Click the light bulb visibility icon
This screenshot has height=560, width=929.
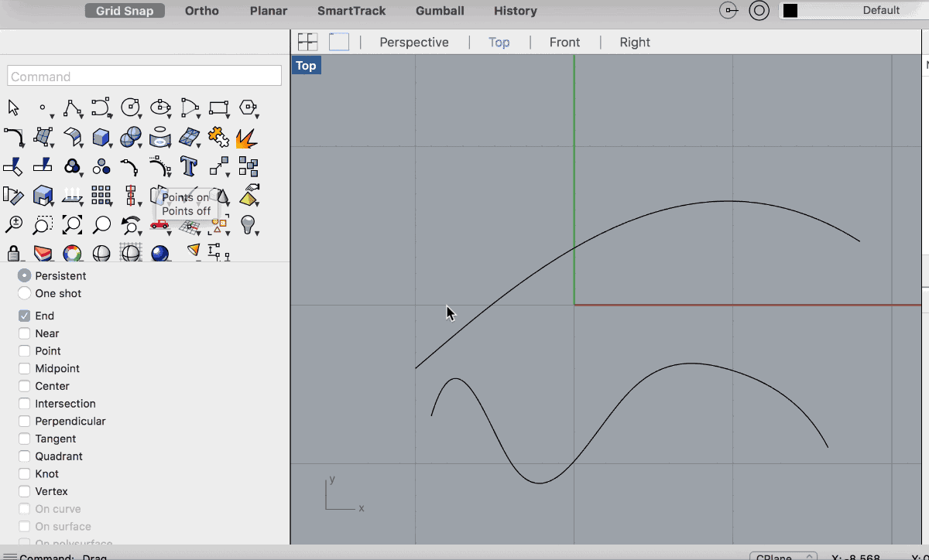point(248,224)
